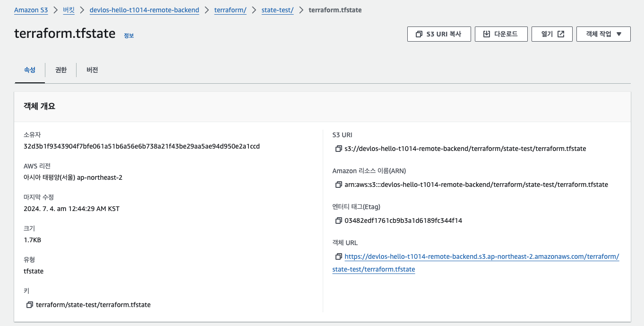
Task: Copy the ARN using its copy icon
Action: coord(338,185)
